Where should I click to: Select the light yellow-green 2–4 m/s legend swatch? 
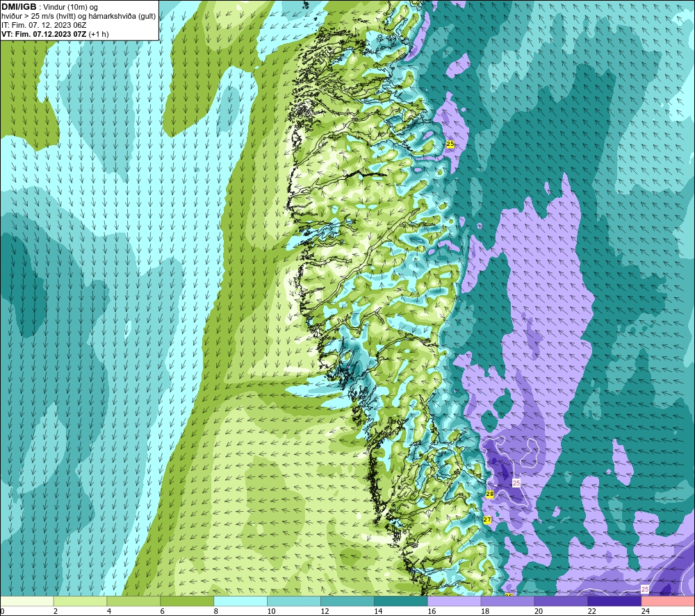coord(80,601)
